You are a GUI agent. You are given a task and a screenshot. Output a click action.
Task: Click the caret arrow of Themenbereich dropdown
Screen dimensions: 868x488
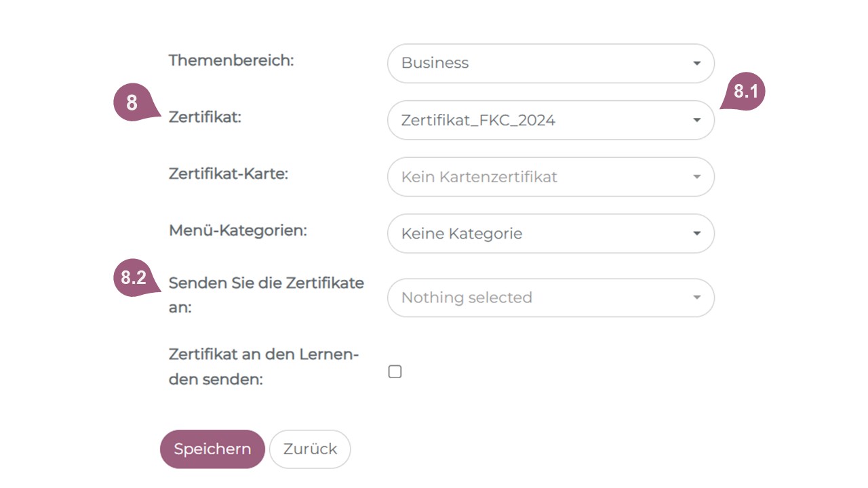click(696, 63)
